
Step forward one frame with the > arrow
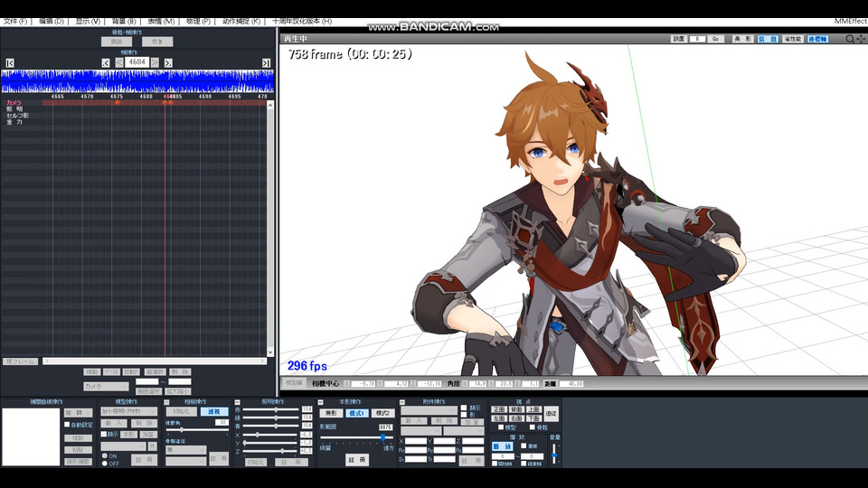tap(155, 63)
